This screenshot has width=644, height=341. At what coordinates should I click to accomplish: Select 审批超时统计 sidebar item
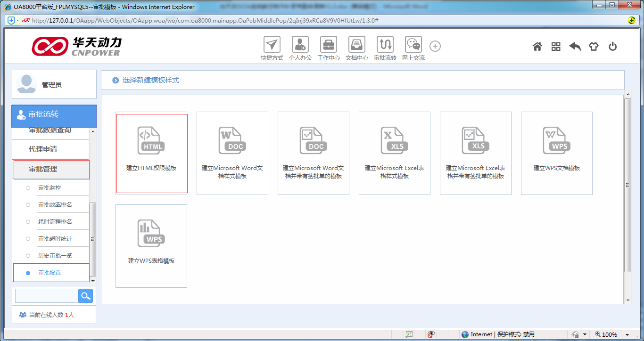[x=55, y=239]
